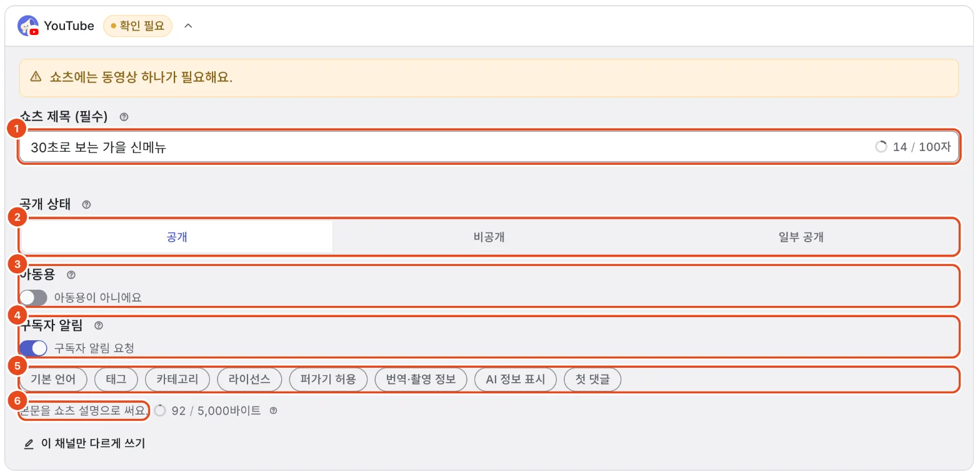Screen dimensions: 980x472
Task: Click the 92 / 5,000바이트 byte counter
Action: click(x=216, y=411)
